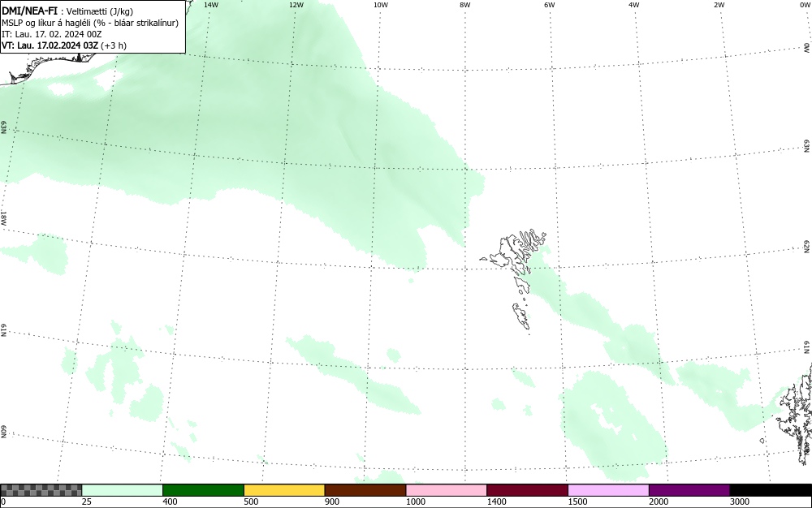Viewport: 812px width, 508px height.
Task: Click the legend value 3000
Action: (x=740, y=502)
